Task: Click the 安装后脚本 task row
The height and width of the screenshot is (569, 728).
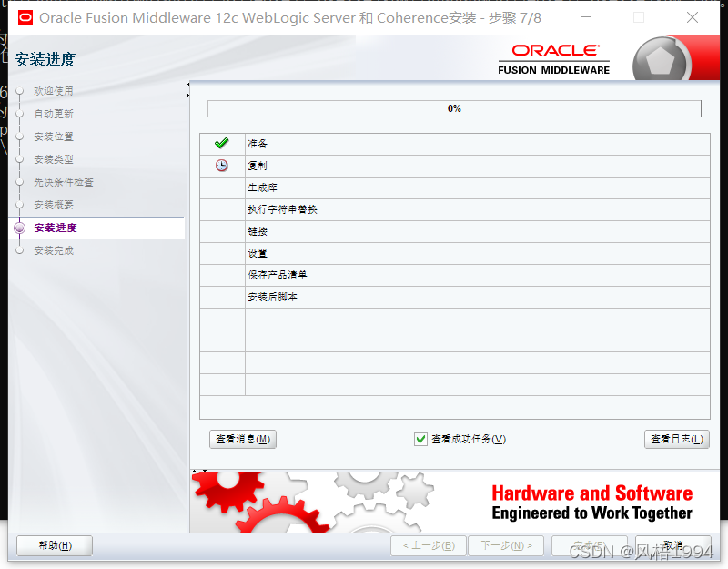Action: (x=454, y=297)
